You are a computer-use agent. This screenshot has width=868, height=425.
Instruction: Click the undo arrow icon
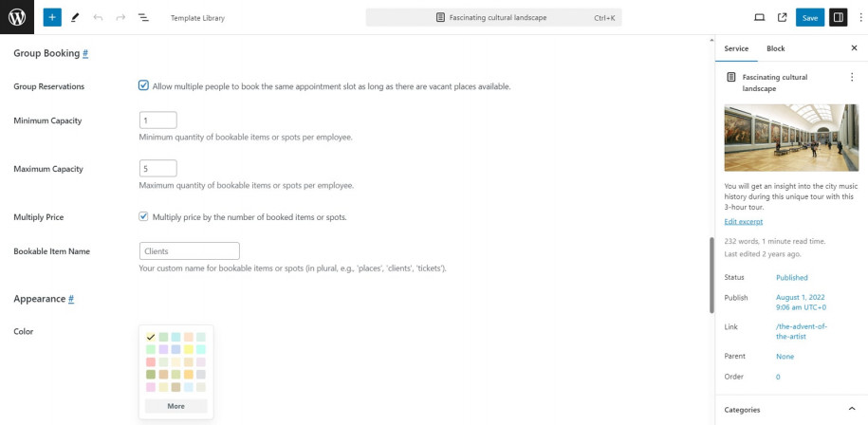tap(98, 17)
